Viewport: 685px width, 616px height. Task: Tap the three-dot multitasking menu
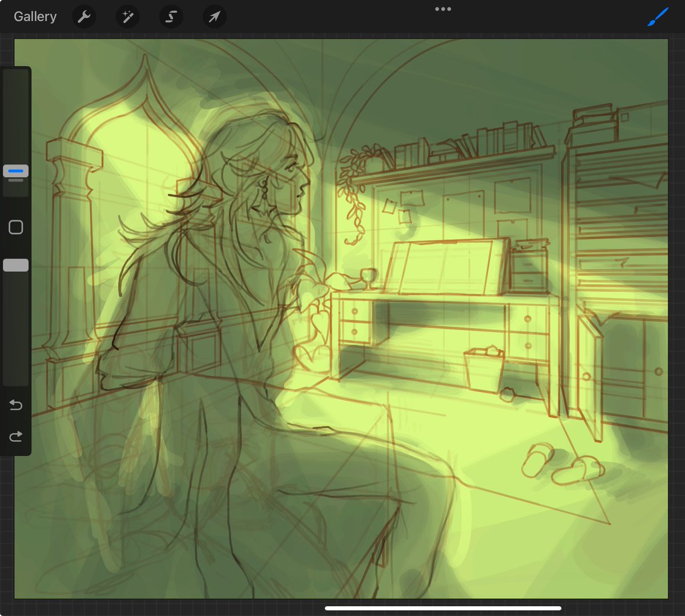pyautogui.click(x=443, y=9)
